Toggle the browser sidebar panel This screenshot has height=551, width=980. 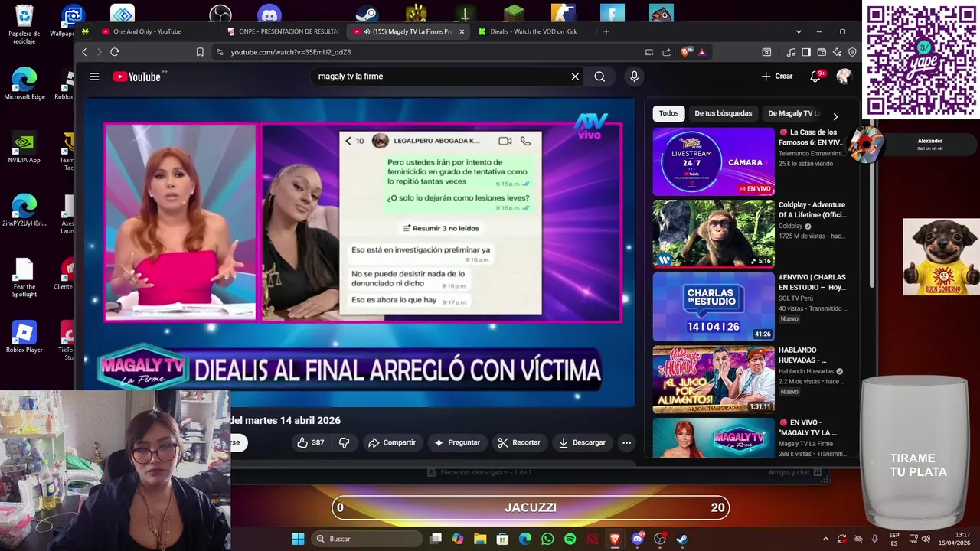point(806,52)
